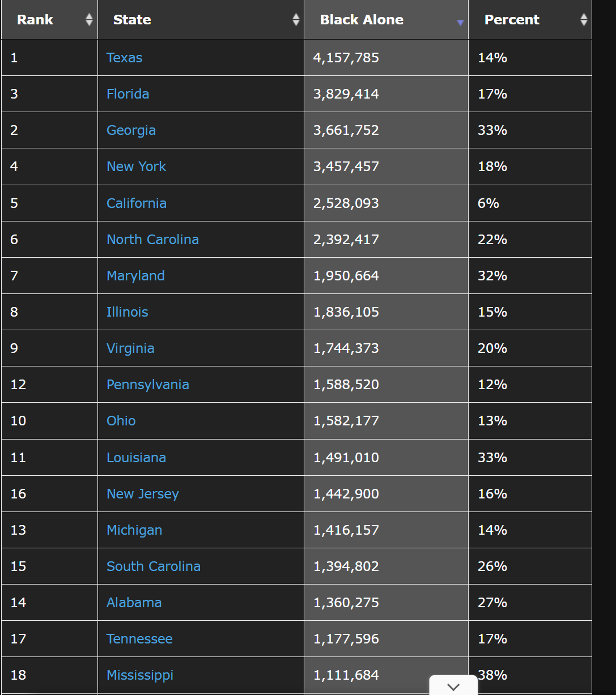Open the North Carolina link
Screen dimensions: 616x695
(152, 240)
